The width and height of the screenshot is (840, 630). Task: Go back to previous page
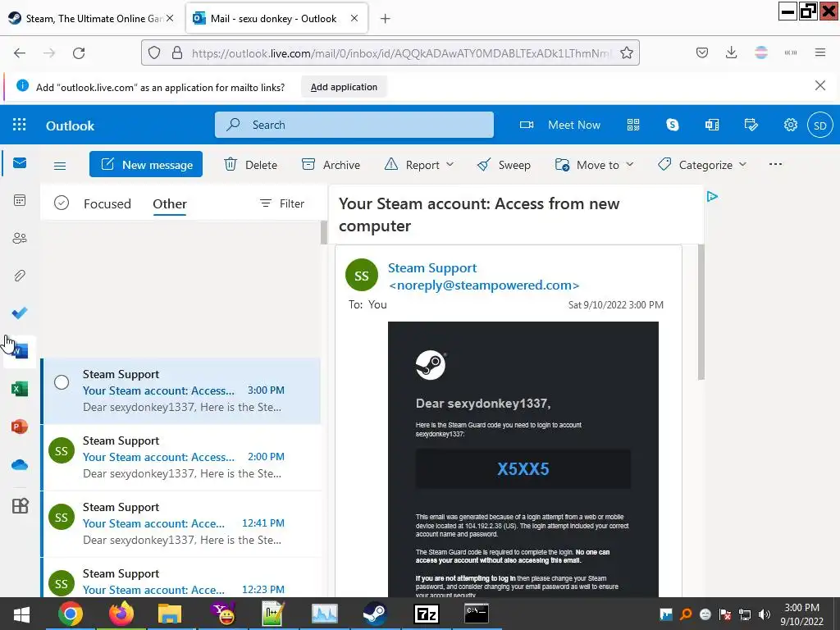(x=20, y=53)
